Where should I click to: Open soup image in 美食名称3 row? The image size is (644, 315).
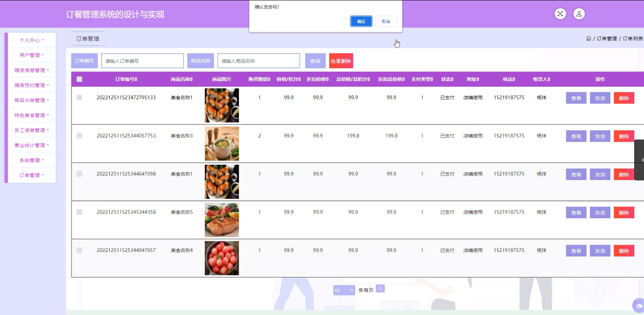click(x=222, y=144)
